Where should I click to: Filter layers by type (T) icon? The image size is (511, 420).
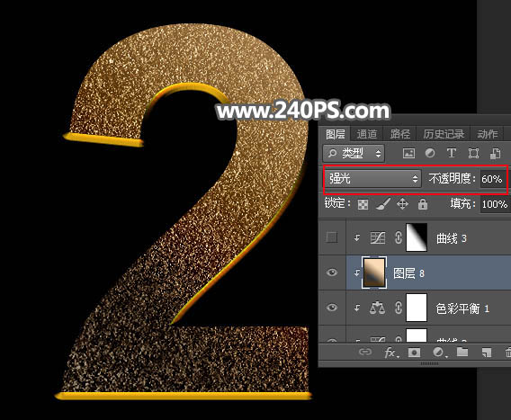[452, 153]
